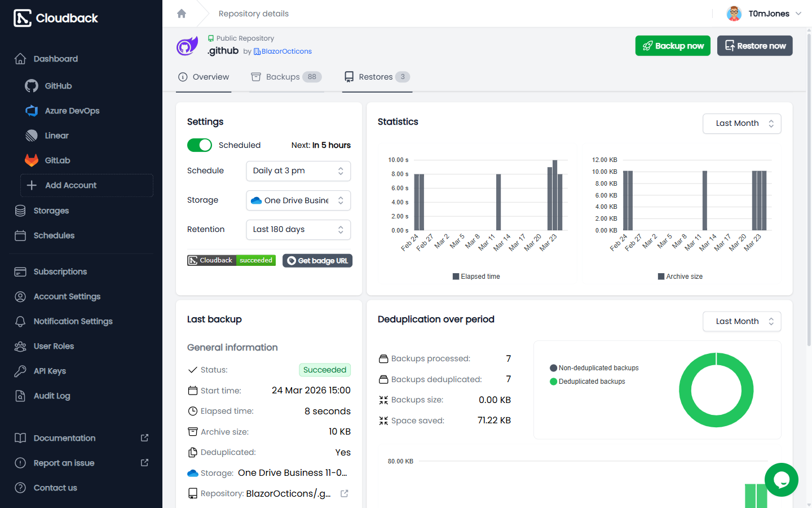Open the Schedule dropdown

(x=298, y=171)
